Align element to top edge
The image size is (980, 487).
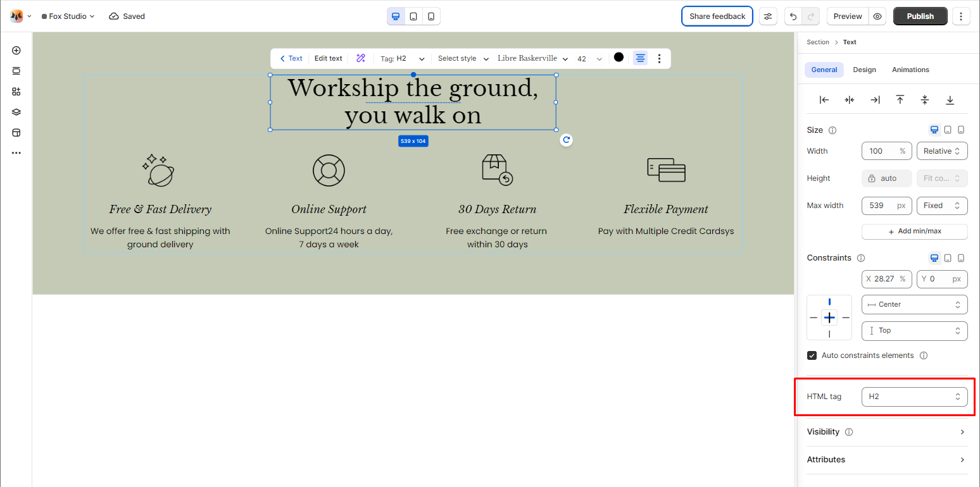point(900,100)
